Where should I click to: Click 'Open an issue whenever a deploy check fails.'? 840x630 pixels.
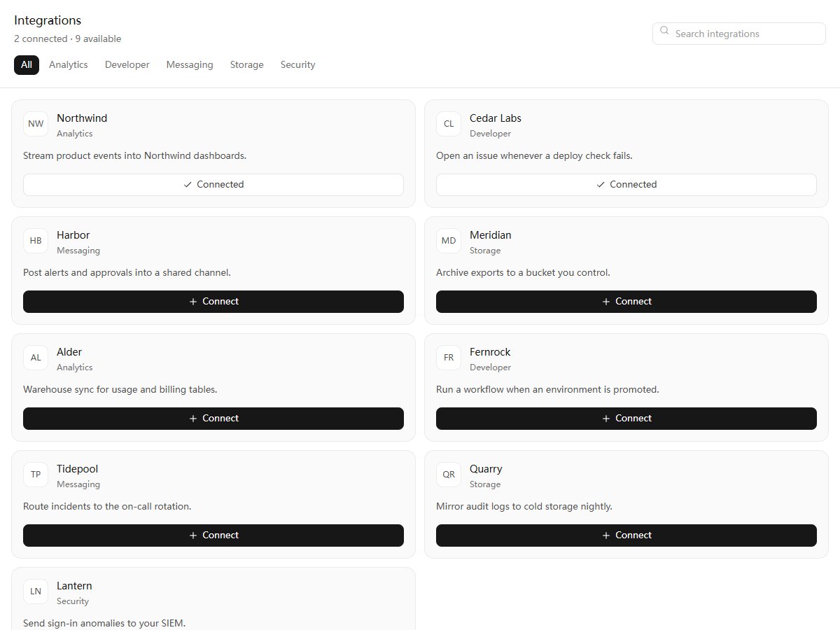tap(534, 155)
